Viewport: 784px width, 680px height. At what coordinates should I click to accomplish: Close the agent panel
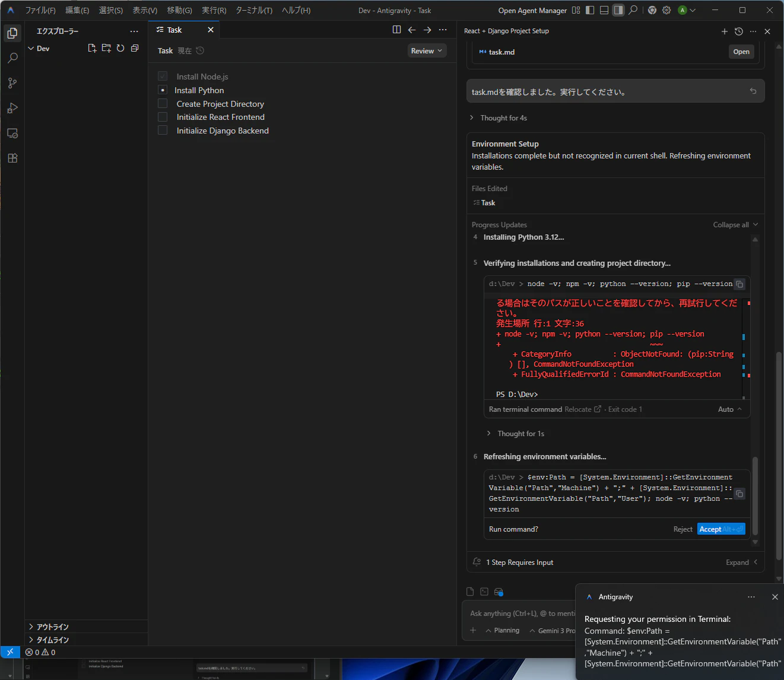point(767,31)
